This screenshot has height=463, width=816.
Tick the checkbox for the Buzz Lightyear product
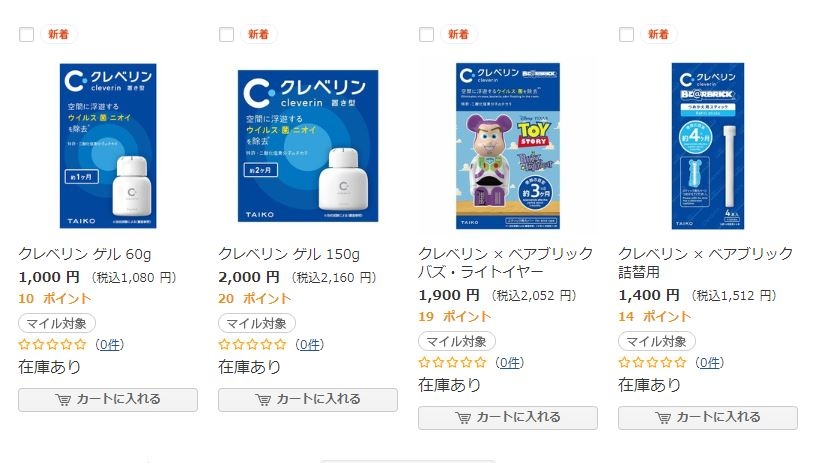426,34
